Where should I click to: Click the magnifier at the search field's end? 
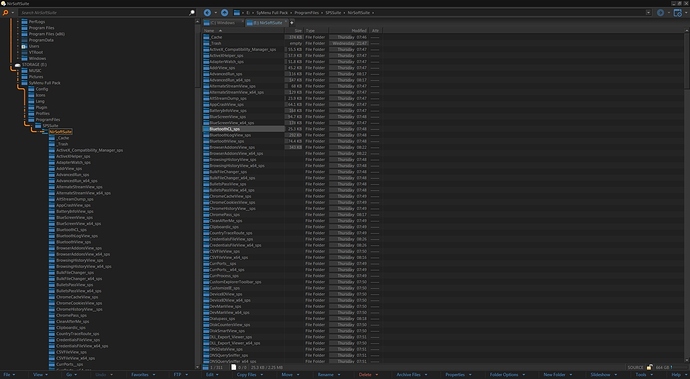coord(191,13)
